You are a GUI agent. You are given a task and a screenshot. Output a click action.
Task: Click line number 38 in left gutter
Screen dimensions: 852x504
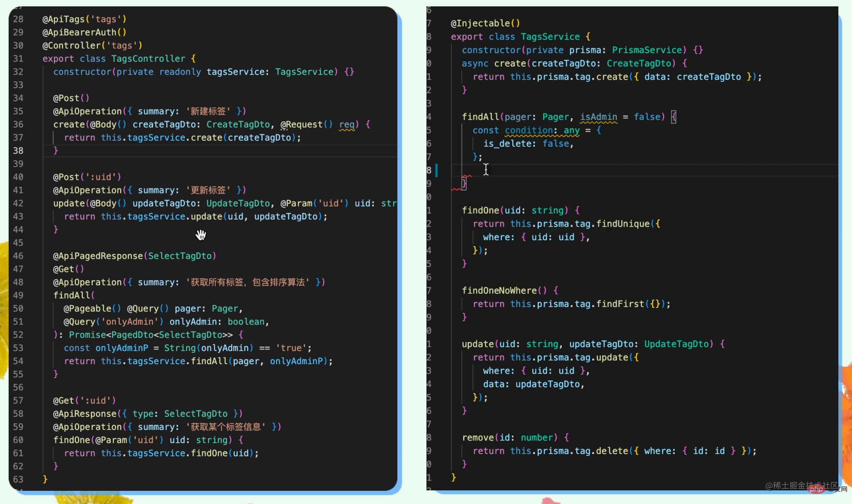pyautogui.click(x=18, y=151)
